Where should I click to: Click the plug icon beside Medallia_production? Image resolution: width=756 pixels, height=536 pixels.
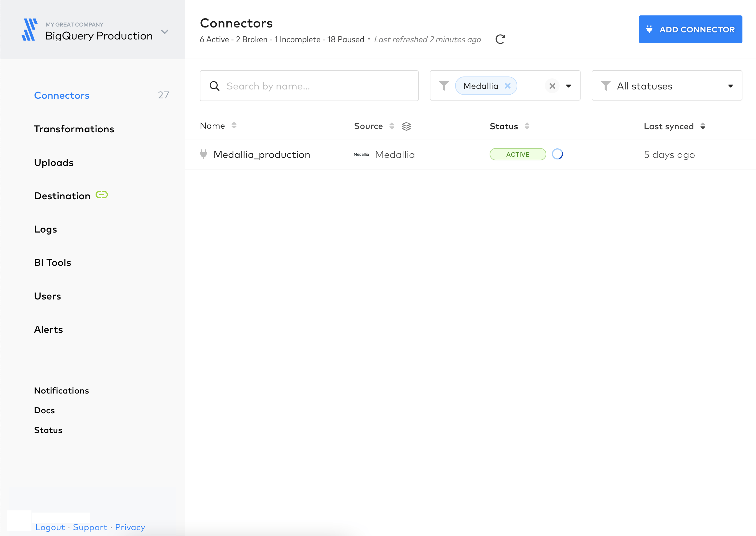203,154
